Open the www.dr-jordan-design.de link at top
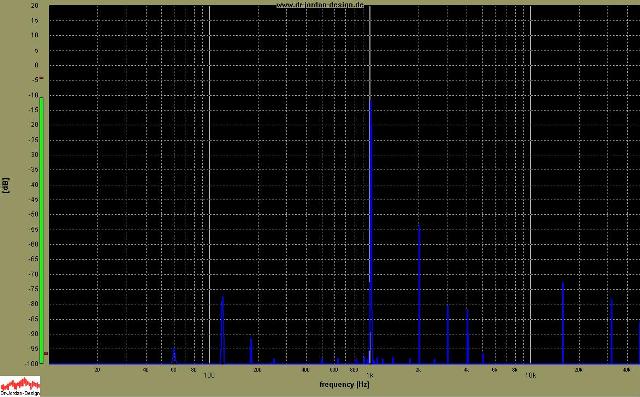The height and width of the screenshot is (397, 640). coord(320,5)
